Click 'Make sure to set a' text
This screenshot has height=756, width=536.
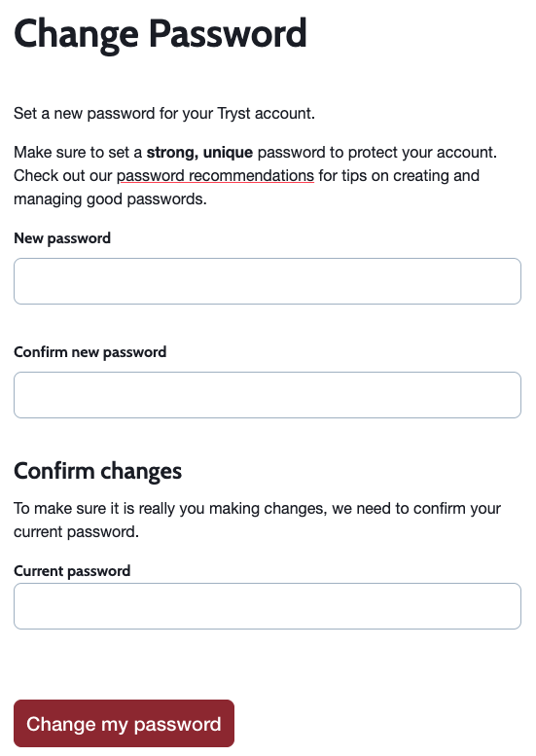pyautogui.click(x=78, y=153)
